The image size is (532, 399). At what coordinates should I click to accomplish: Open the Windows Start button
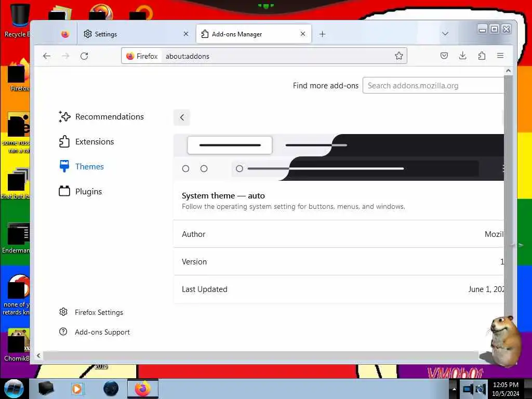click(14, 389)
